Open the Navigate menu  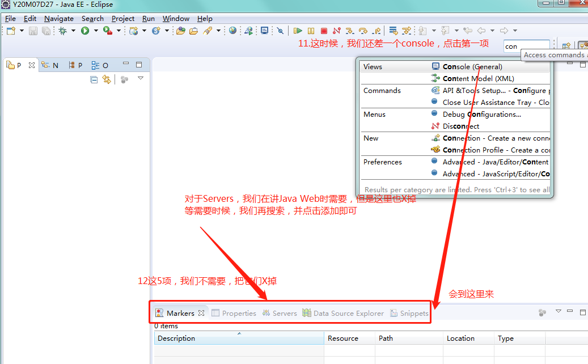59,18
